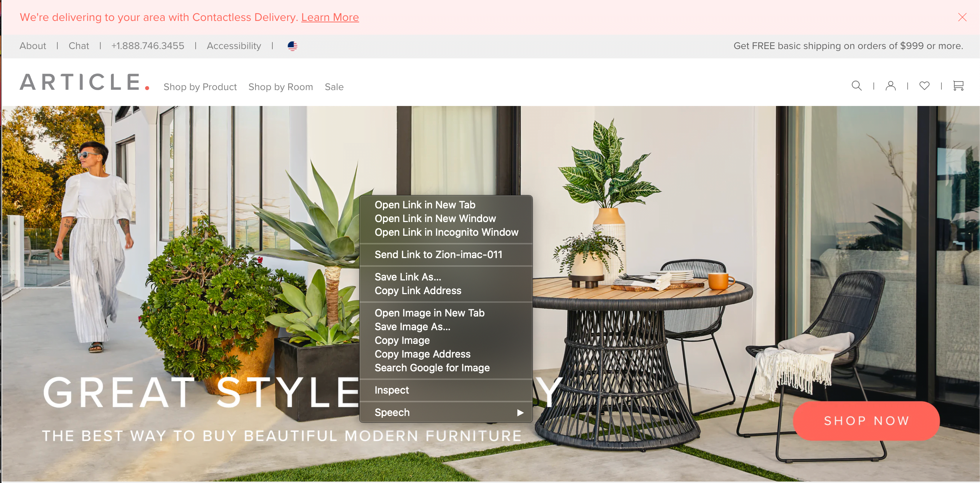Click the chat support icon
The image size is (980, 483).
click(78, 46)
